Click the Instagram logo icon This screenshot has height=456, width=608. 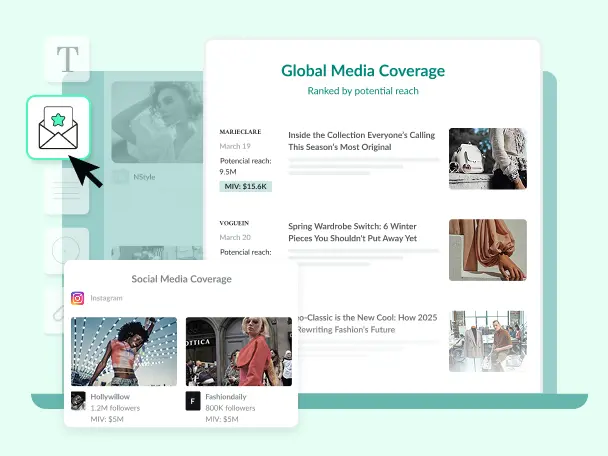pos(77,298)
